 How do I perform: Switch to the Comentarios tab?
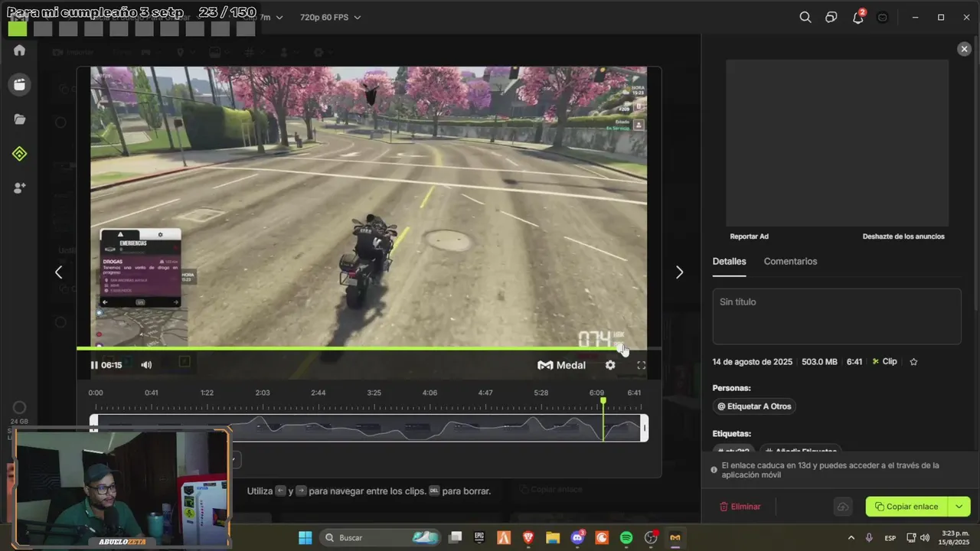tap(790, 261)
